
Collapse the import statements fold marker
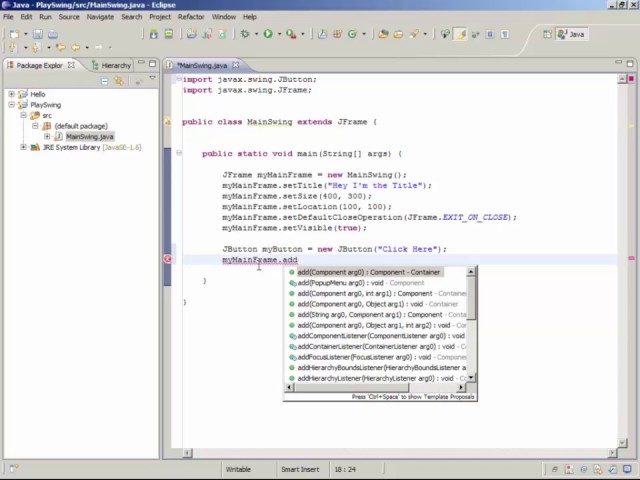(x=179, y=79)
